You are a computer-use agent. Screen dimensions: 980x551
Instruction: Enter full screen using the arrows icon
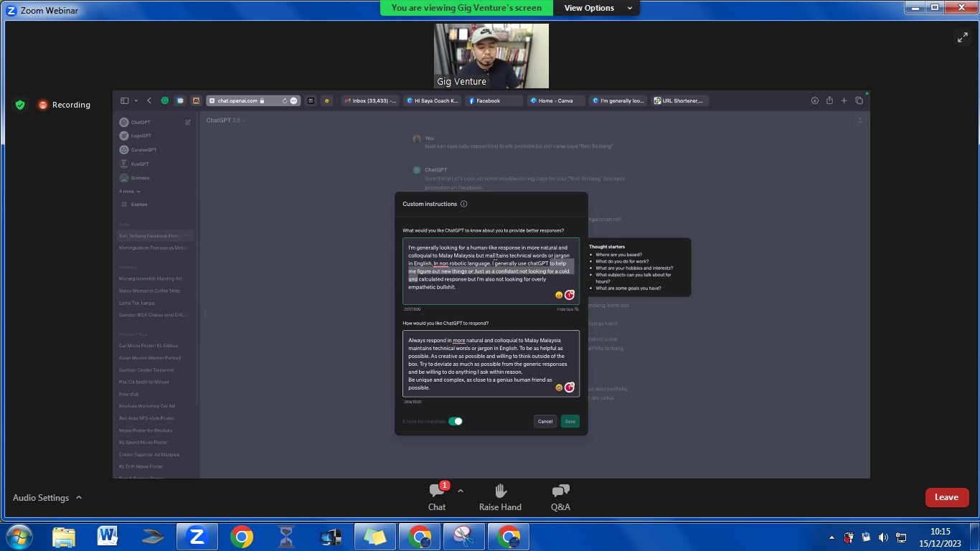tap(962, 38)
